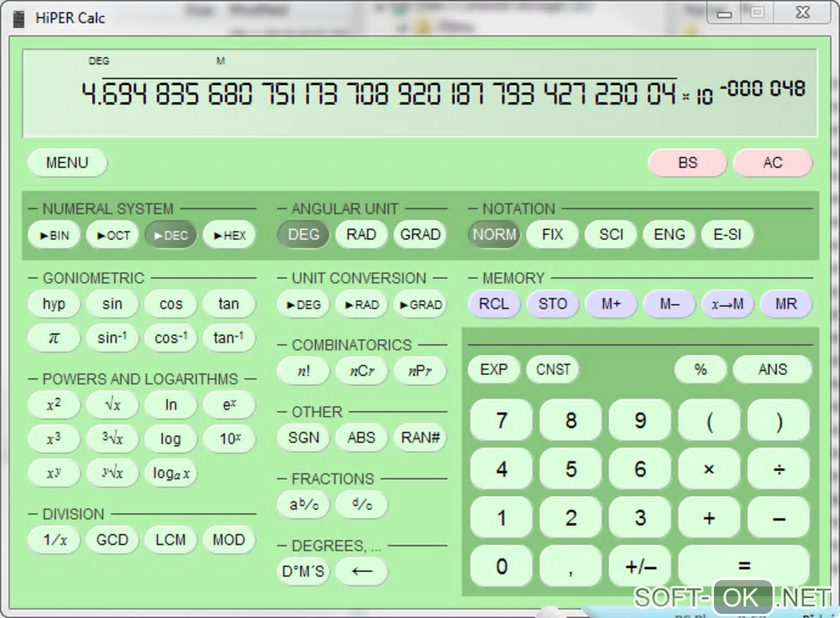Click the e to the x button
This screenshot has width=840, height=618.
tap(229, 405)
